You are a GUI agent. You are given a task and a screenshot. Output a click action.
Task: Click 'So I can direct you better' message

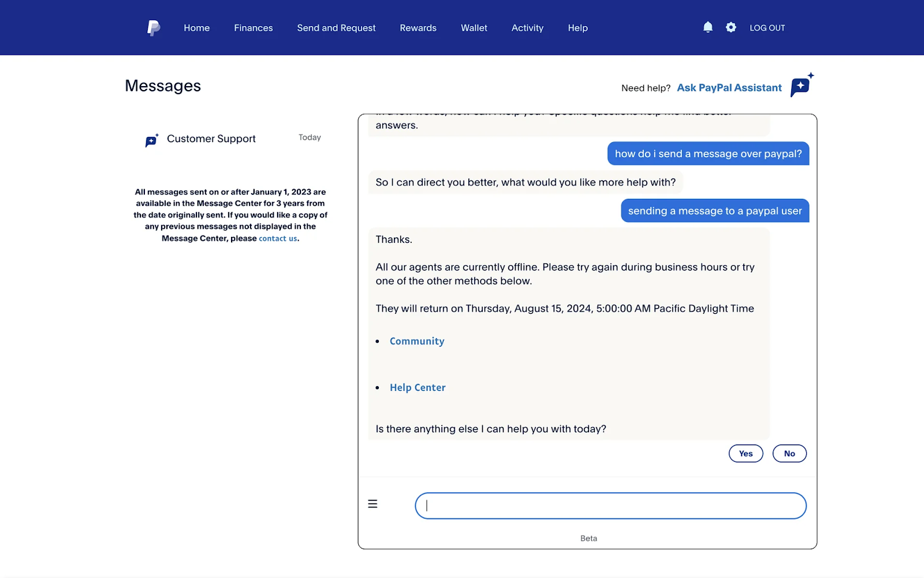[526, 182]
